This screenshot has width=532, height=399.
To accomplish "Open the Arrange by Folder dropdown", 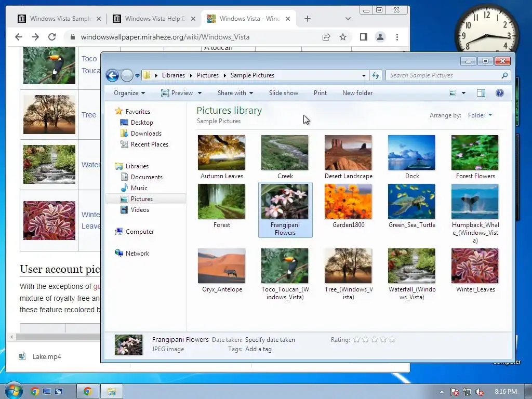I will coord(480,115).
